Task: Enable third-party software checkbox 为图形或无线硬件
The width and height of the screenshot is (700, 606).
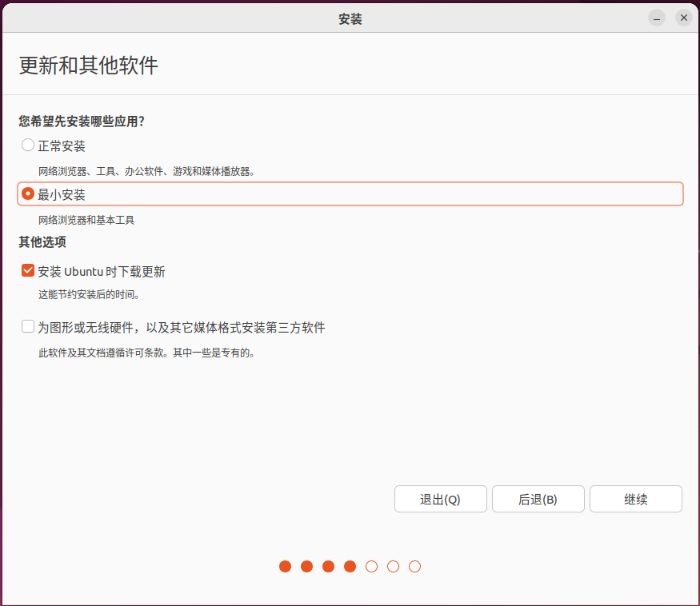Action: click(28, 327)
